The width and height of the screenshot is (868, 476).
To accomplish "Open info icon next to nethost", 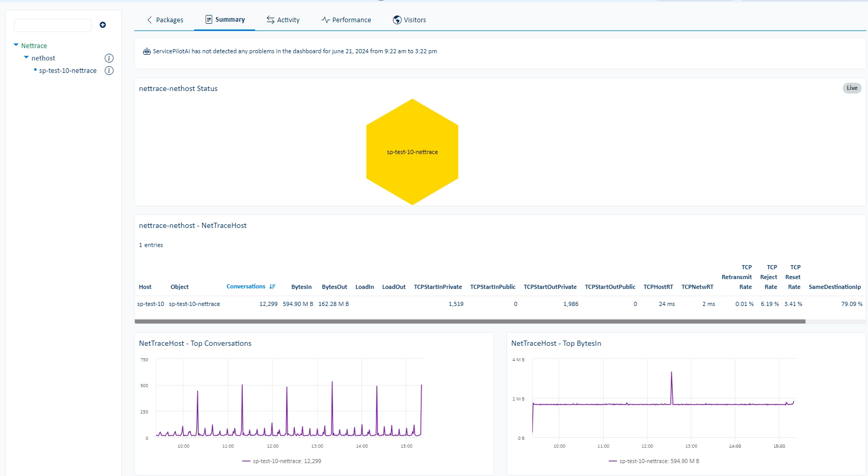I will [109, 58].
